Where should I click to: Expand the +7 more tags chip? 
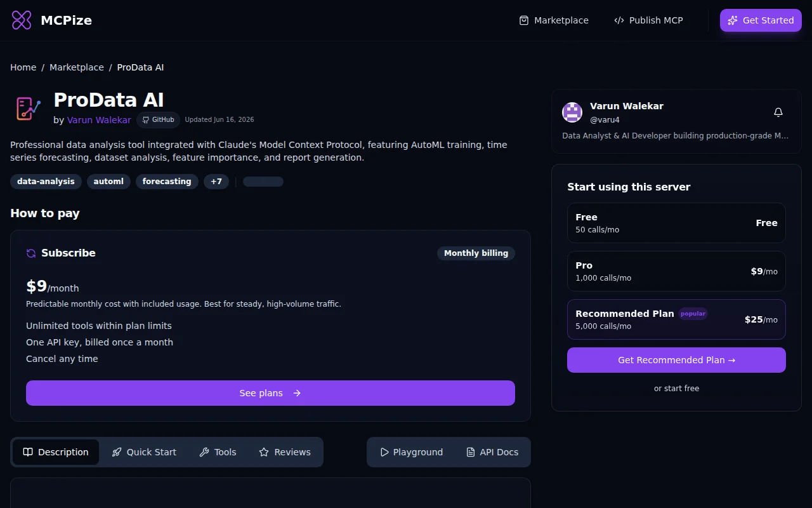click(216, 182)
